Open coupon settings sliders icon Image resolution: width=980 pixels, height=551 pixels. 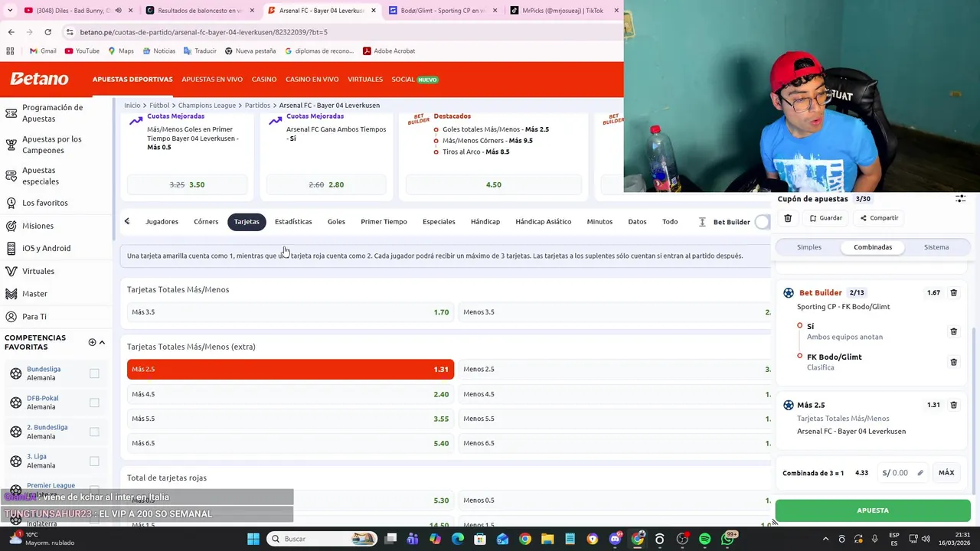[960, 199]
